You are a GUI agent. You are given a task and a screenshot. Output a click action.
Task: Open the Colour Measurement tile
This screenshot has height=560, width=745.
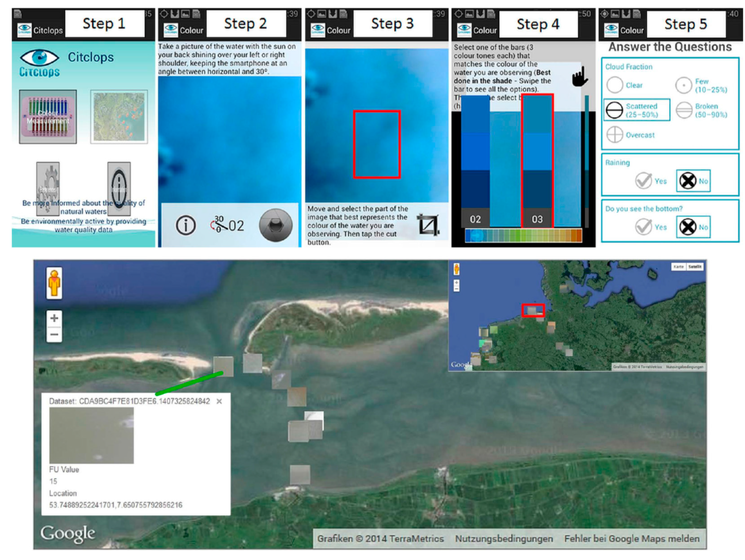(48, 117)
